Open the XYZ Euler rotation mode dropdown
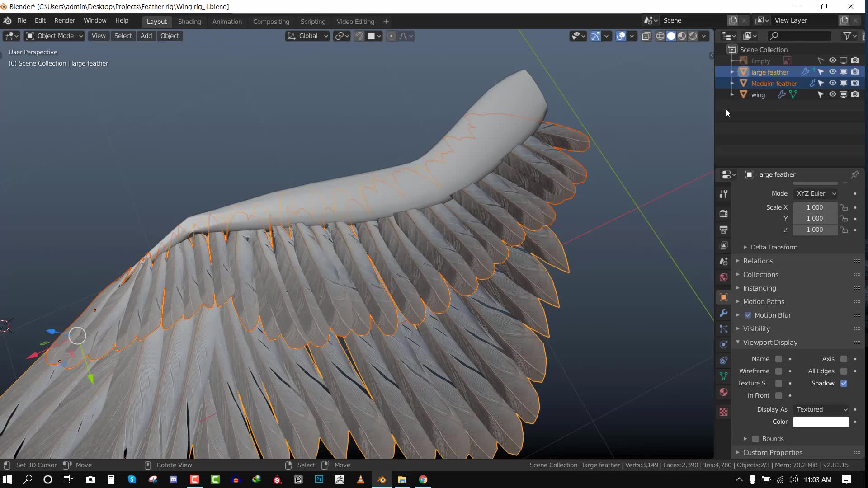Screen dimensions: 868x488 pos(816,193)
